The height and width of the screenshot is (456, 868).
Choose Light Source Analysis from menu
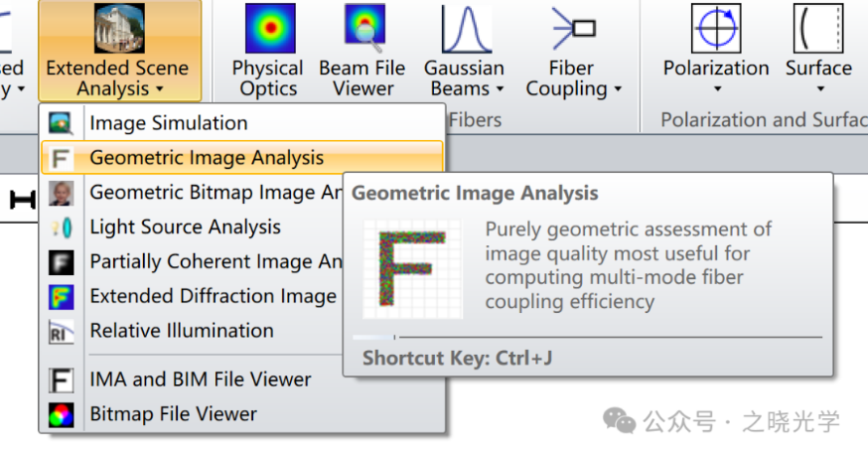(185, 228)
